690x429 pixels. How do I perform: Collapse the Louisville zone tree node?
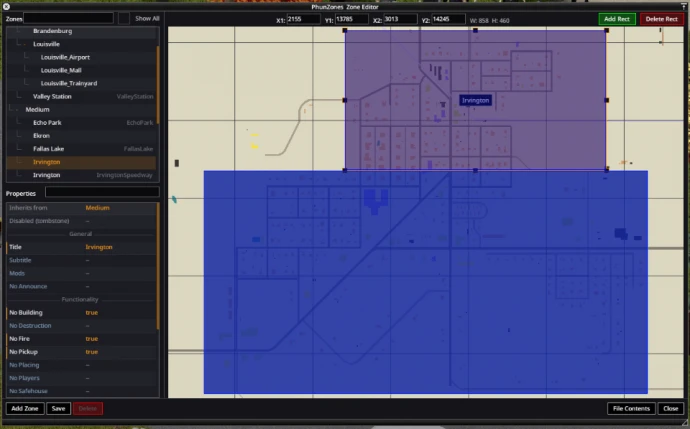23,44
